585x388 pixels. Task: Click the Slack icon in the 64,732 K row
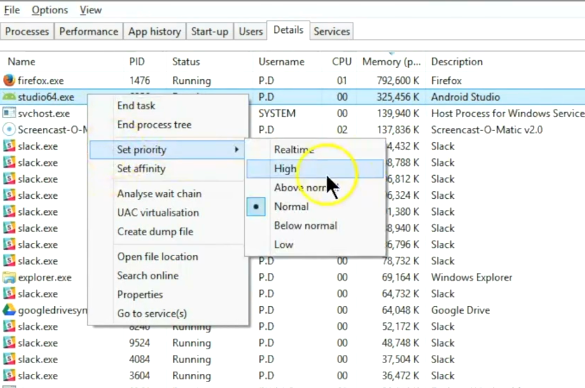(x=9, y=294)
